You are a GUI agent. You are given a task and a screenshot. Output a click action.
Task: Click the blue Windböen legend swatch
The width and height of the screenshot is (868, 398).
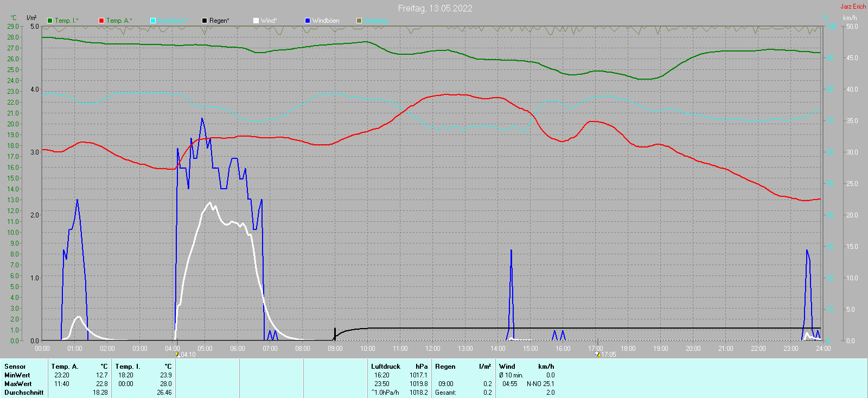coord(308,21)
